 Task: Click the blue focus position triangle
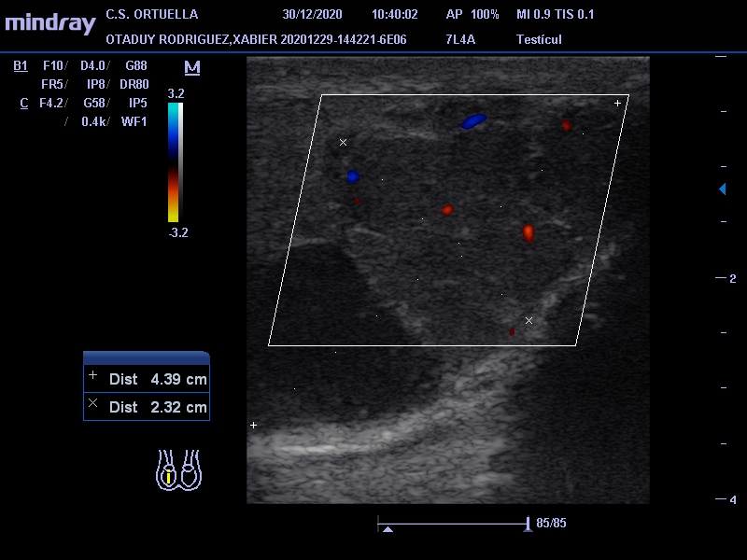tap(722, 189)
